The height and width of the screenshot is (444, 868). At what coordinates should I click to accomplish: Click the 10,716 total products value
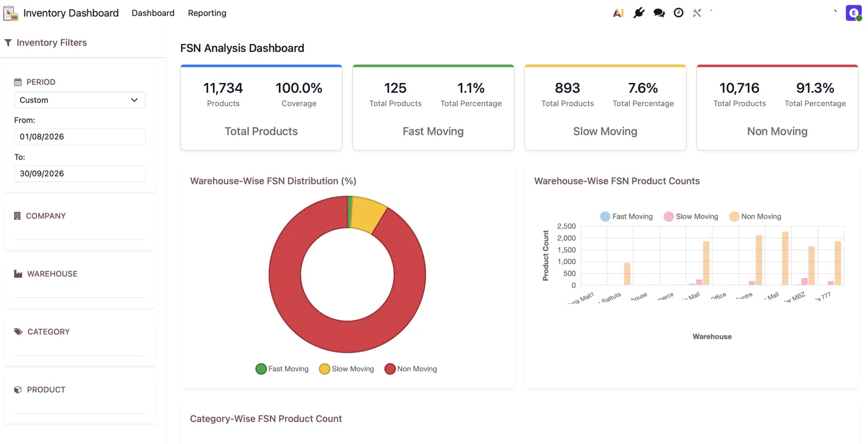point(739,88)
